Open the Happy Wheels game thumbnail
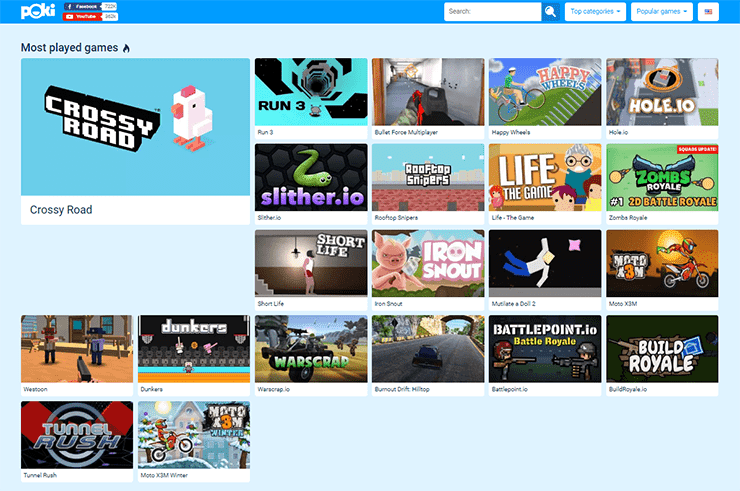The height and width of the screenshot is (491, 740). pos(545,92)
